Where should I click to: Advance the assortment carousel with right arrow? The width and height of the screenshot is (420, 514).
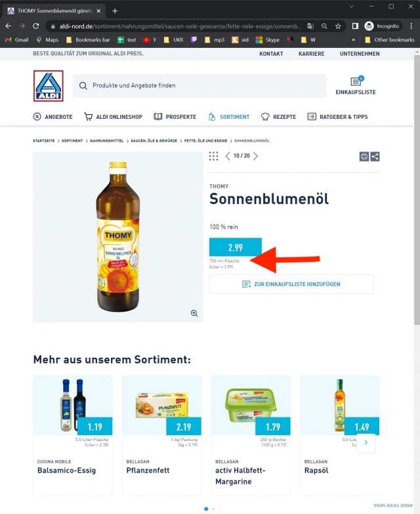366,443
